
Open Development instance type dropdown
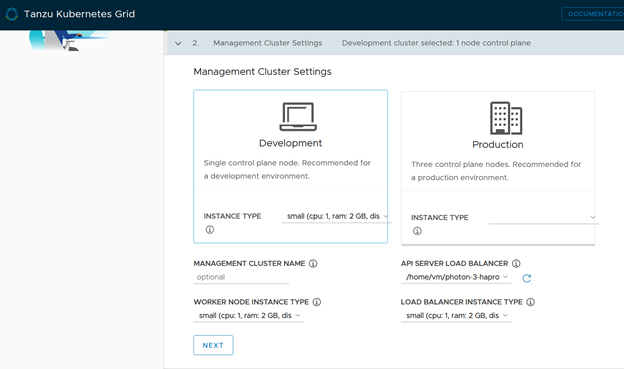[x=336, y=216]
